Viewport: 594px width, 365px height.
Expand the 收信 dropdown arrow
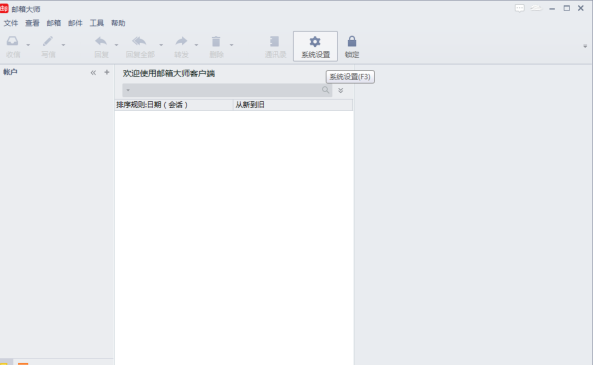pyautogui.click(x=28, y=45)
